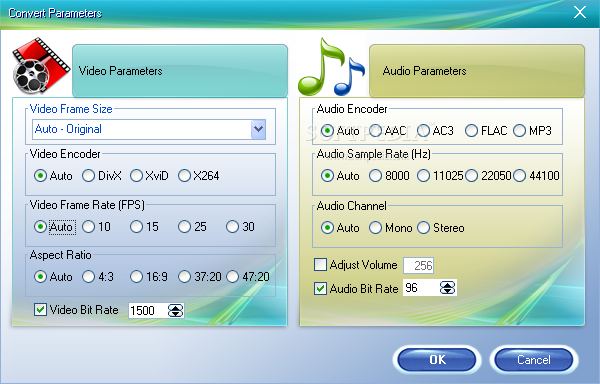The width and height of the screenshot is (600, 384).
Task: Enable the Adjust Volume checkbox
Action: click(x=320, y=265)
